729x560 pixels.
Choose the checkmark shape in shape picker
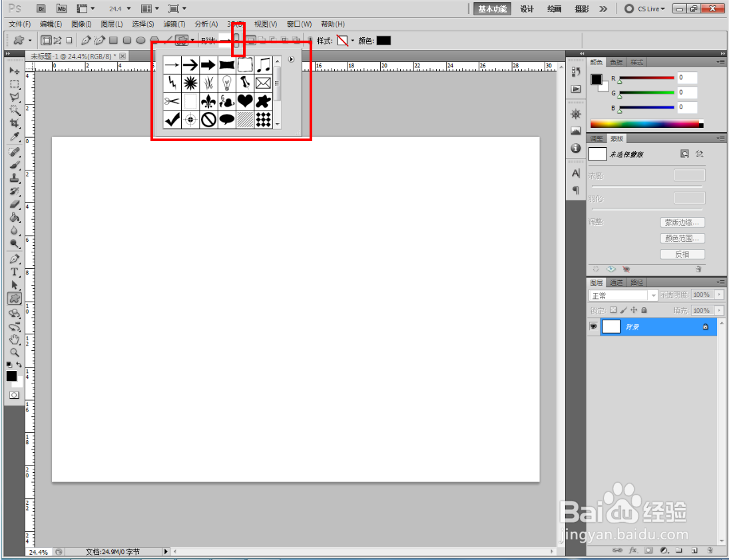(172, 120)
